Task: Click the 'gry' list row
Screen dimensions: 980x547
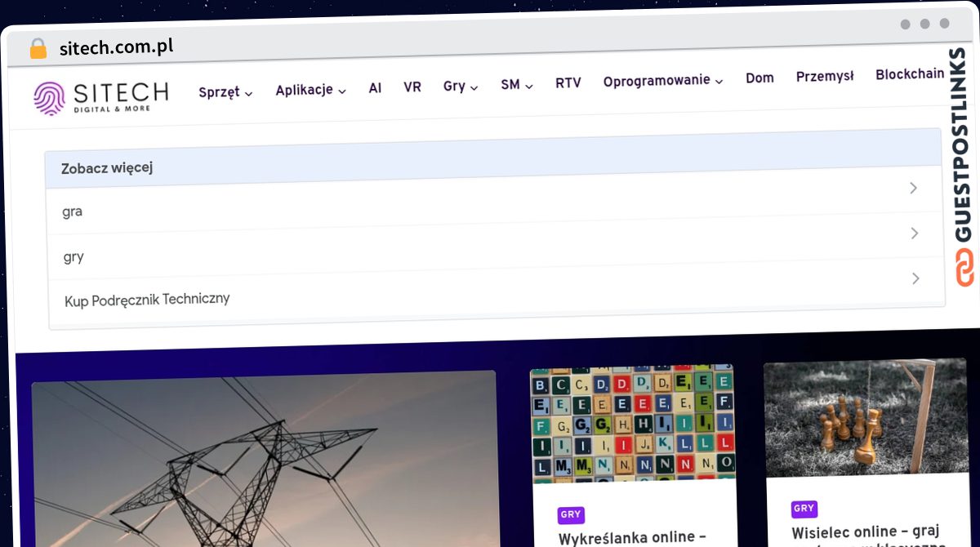Action: [x=496, y=246]
